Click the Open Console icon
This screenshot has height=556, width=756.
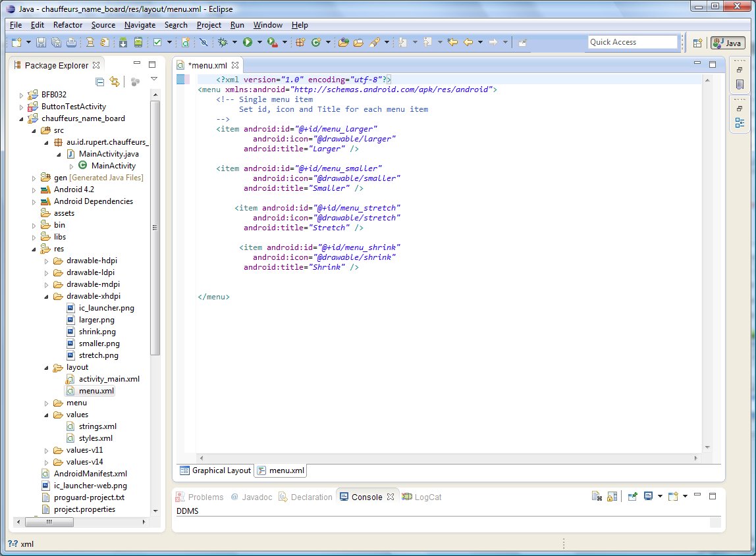673,496
